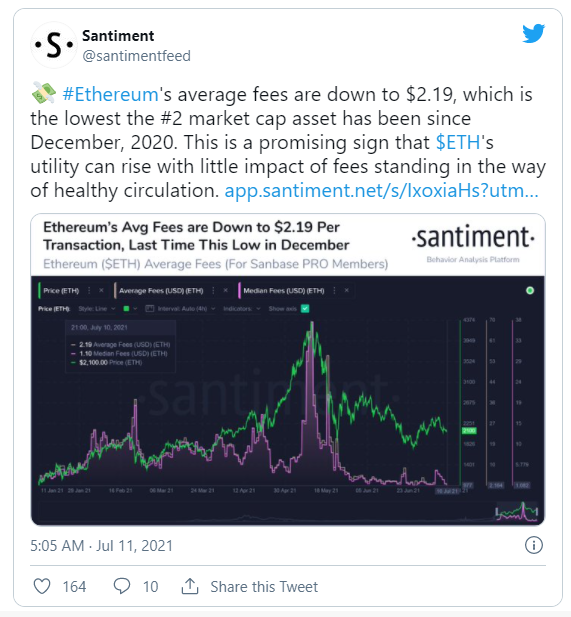Click the Twitter bird logo
The height and width of the screenshot is (617, 571).
(x=533, y=33)
